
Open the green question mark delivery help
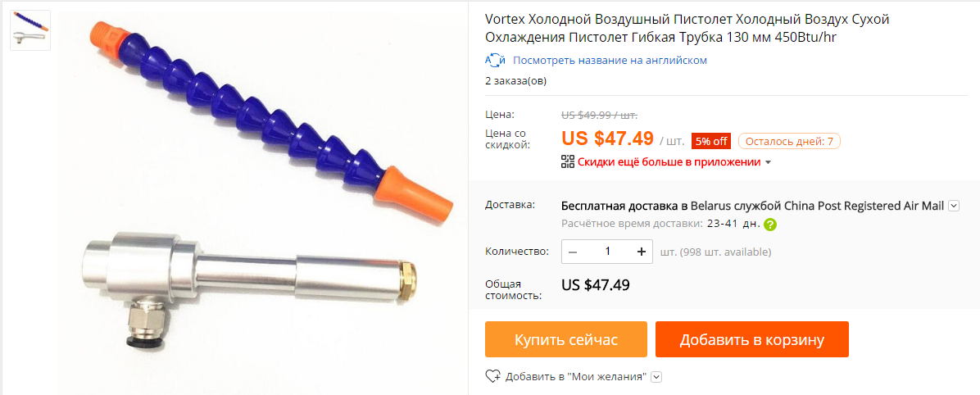pyautogui.click(x=770, y=225)
